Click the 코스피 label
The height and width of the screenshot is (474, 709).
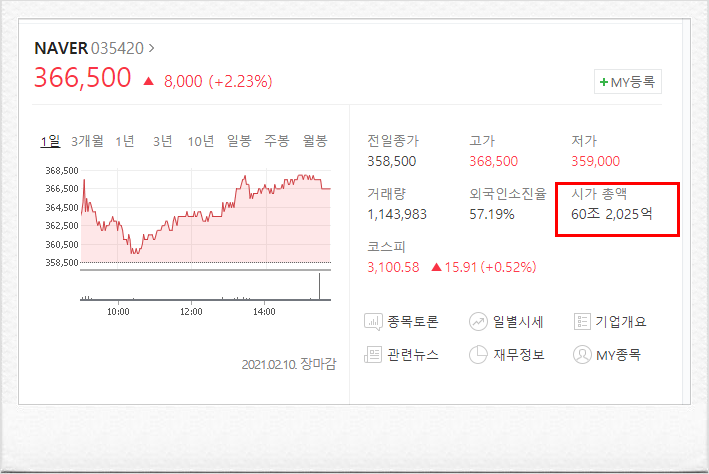coord(386,246)
